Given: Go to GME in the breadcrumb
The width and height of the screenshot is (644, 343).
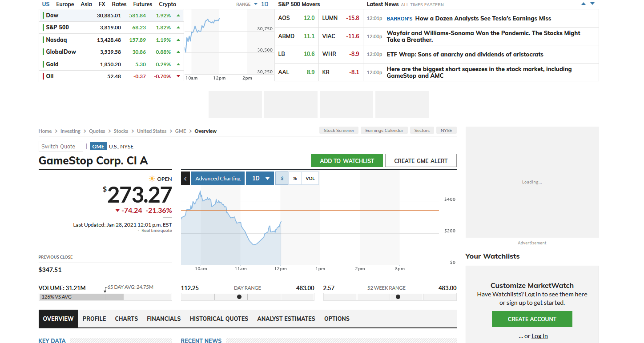Looking at the screenshot, I should pyautogui.click(x=181, y=131).
